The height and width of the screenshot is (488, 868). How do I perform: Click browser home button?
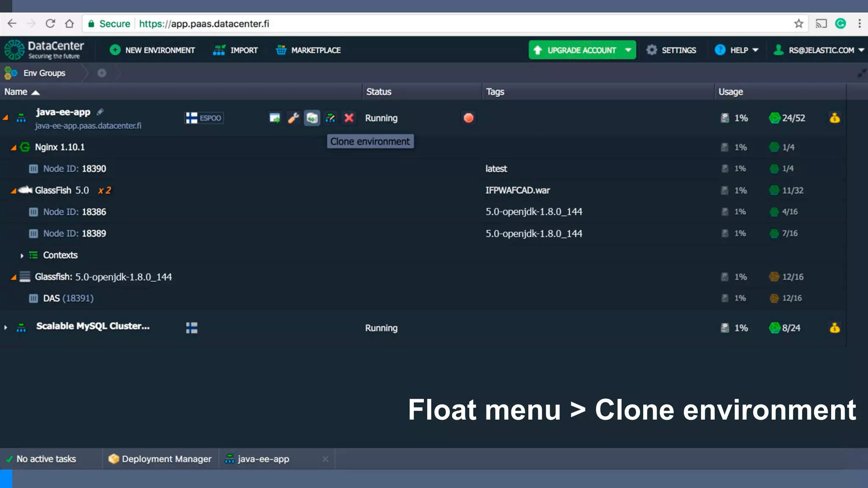tap(70, 24)
